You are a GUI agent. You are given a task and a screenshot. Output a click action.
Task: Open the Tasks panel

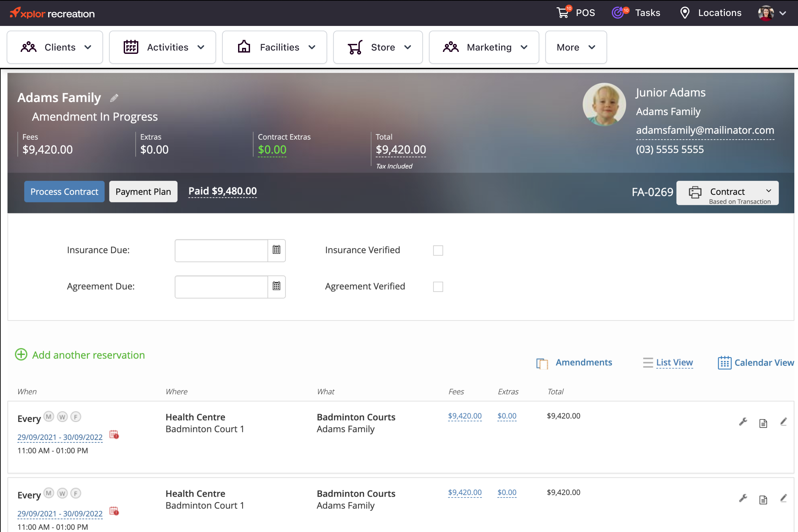[x=636, y=13]
